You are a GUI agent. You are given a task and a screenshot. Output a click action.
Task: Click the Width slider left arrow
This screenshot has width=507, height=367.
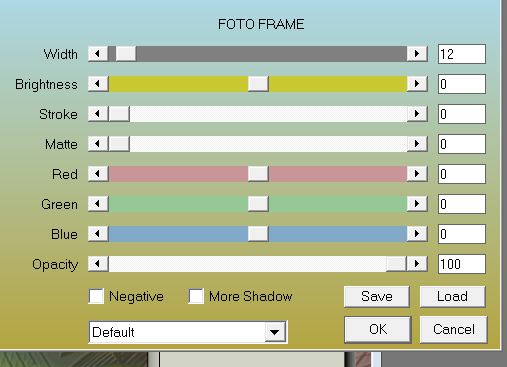[98, 54]
